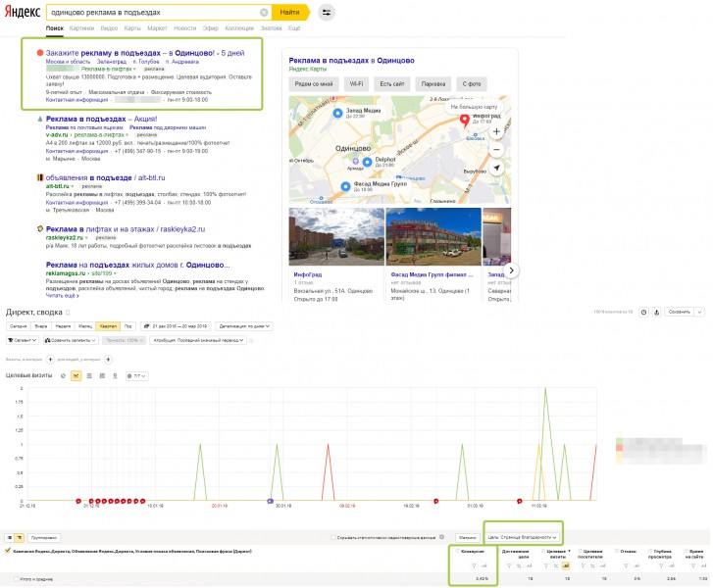The width and height of the screenshot is (713, 588).
Task: Select the Месяц period tab
Action: click(x=85, y=326)
